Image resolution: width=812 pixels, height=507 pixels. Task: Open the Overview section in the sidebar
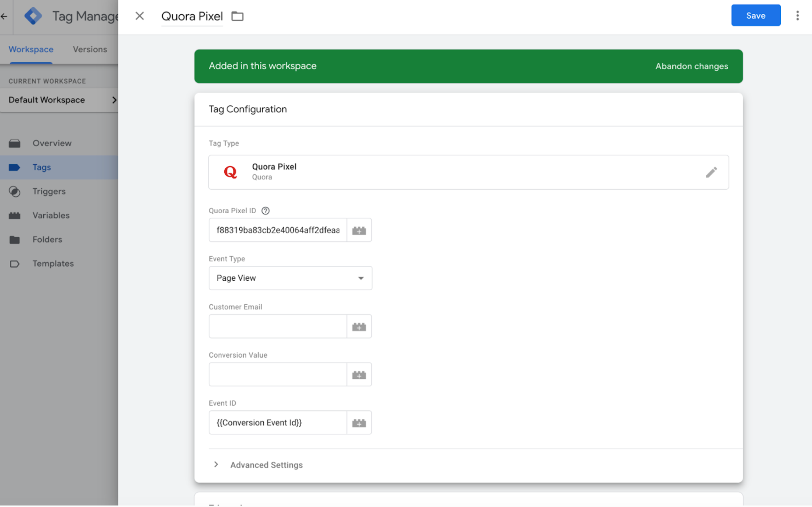point(52,143)
